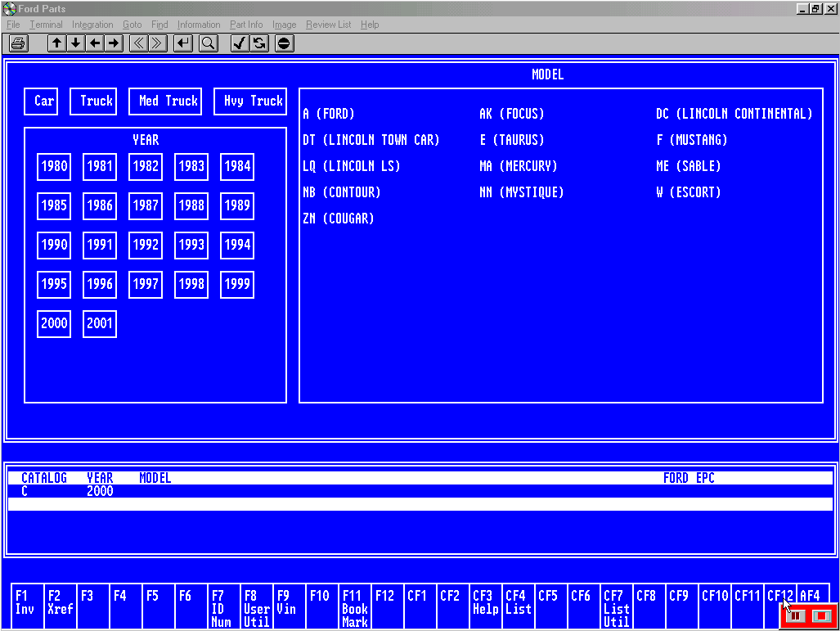Choose year 1984
The height and width of the screenshot is (631, 840).
pos(237,166)
